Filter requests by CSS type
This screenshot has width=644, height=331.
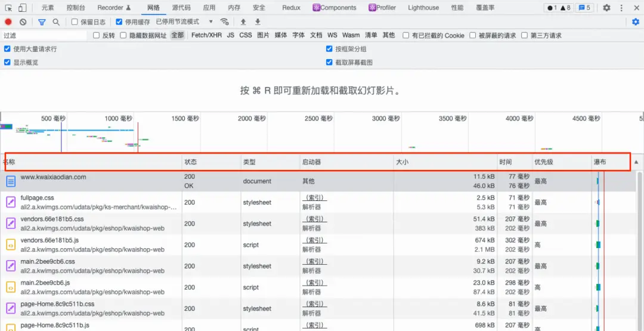(x=246, y=36)
